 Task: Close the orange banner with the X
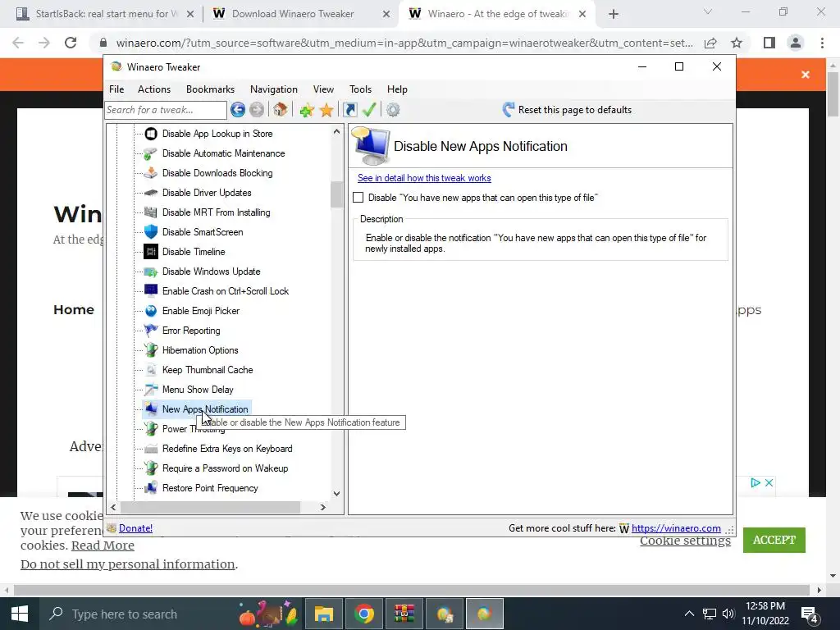(806, 75)
